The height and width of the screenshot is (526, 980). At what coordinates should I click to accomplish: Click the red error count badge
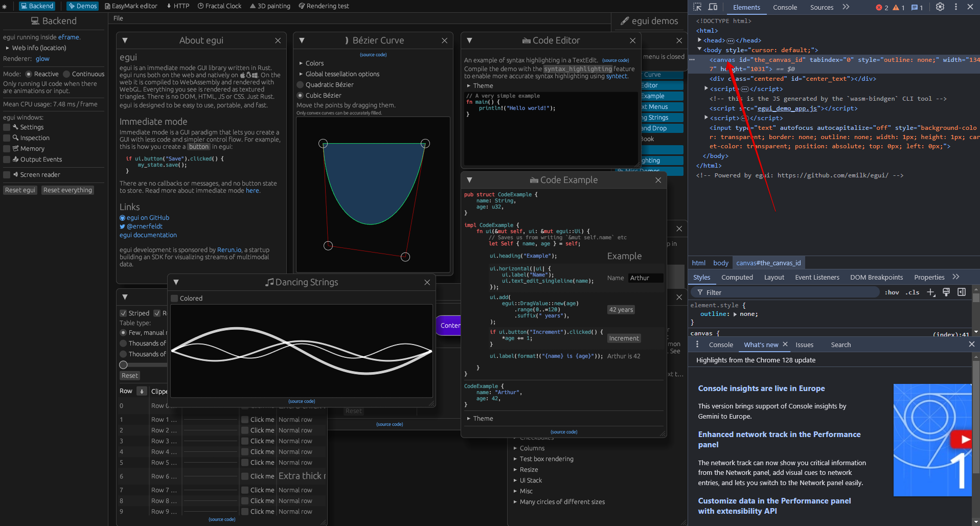882,8
